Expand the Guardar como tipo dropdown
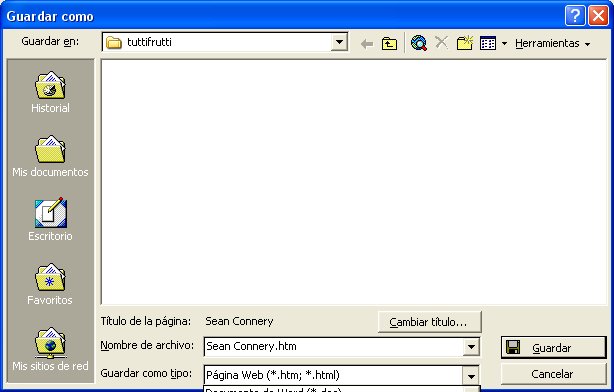The height and width of the screenshot is (392, 614). click(x=471, y=376)
